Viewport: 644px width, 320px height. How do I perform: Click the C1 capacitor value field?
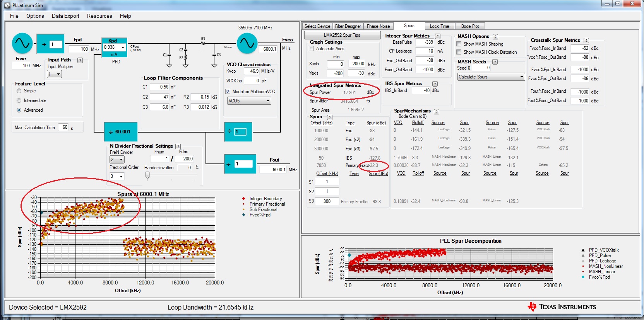159,87
